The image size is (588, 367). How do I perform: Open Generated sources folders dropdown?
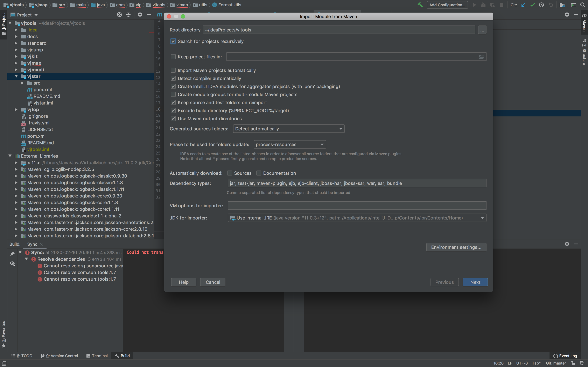tap(288, 129)
